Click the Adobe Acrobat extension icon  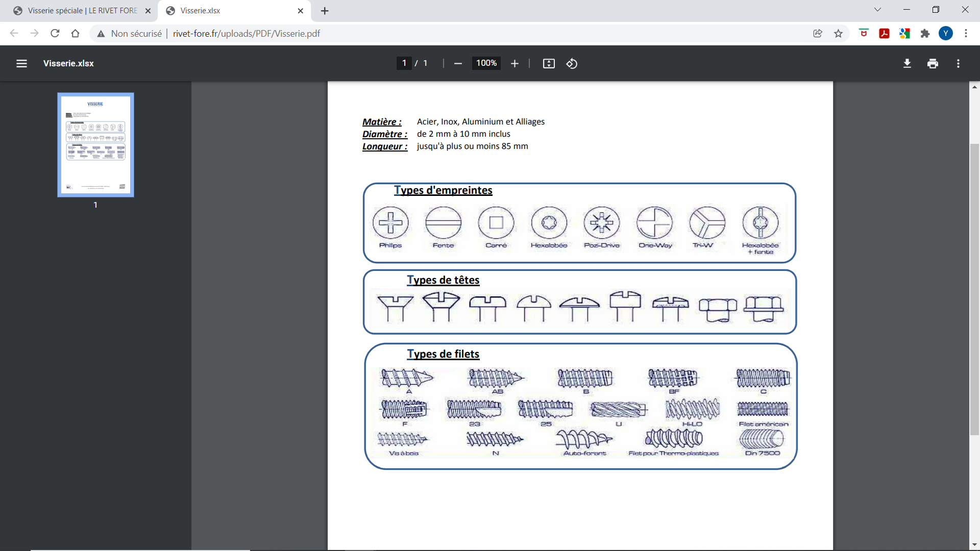tap(884, 34)
